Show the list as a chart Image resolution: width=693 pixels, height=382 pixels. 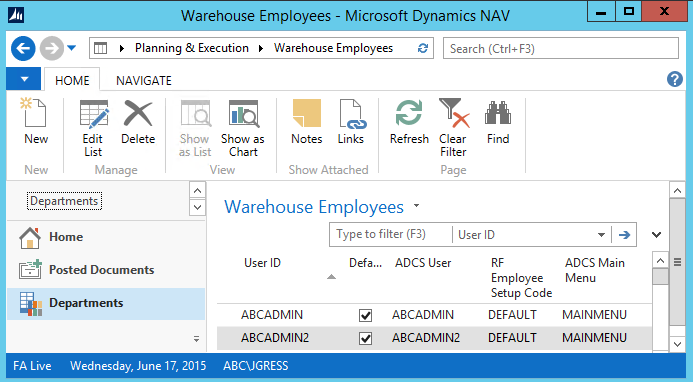243,128
